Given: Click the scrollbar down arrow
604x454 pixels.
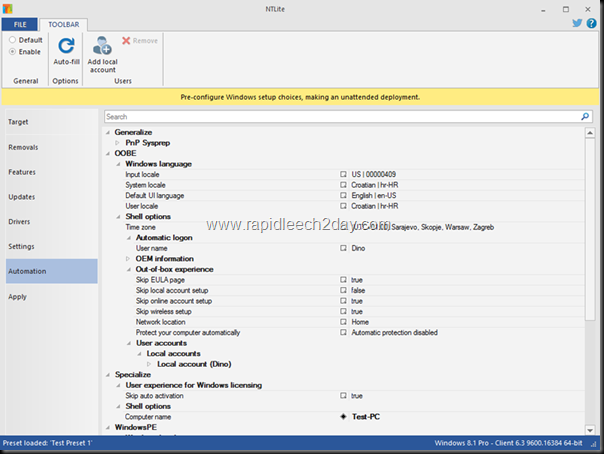Looking at the screenshot, I should pos(590,430).
